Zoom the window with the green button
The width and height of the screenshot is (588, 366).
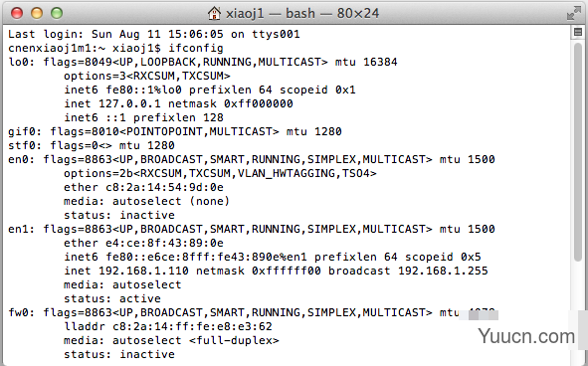57,14
